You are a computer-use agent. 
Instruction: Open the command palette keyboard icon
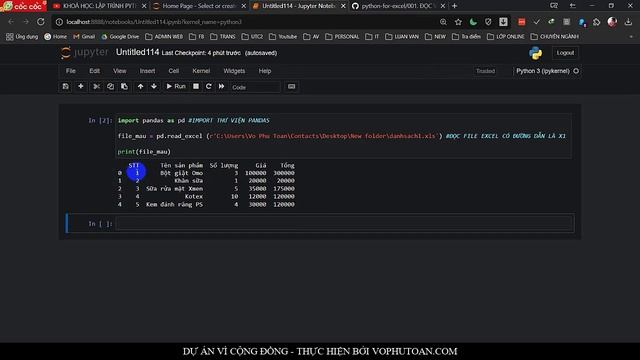(x=291, y=87)
